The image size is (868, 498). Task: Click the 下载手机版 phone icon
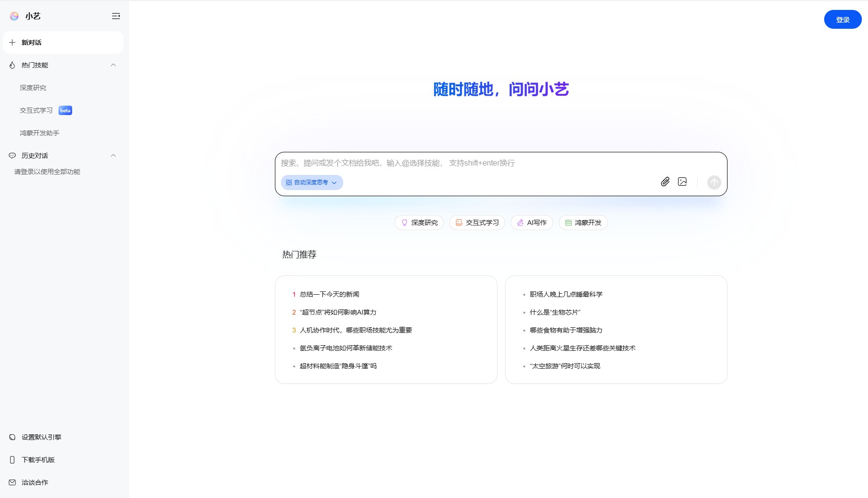12,459
